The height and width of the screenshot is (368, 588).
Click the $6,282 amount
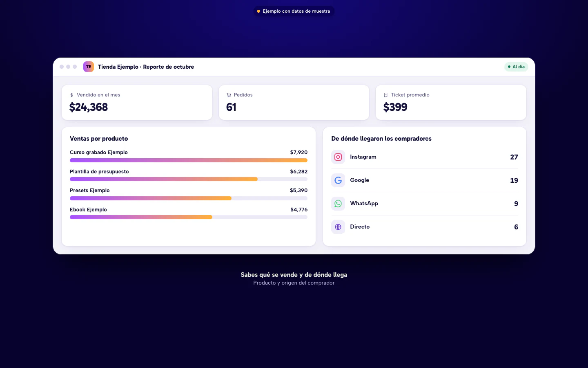point(299,172)
